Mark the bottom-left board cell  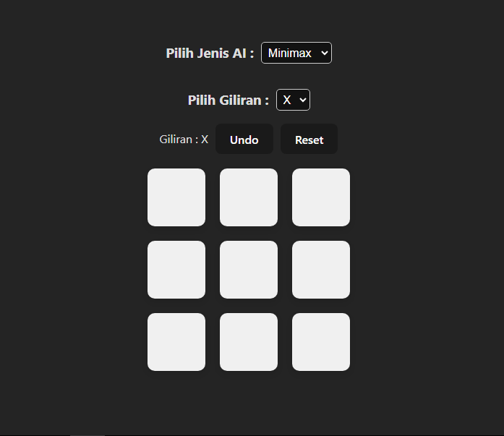(176, 342)
